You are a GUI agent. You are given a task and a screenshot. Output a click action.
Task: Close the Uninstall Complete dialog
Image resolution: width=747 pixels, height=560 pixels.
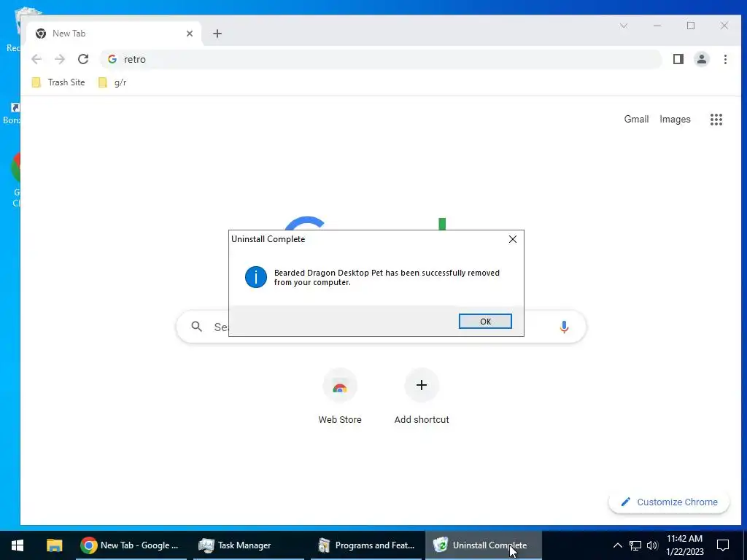tap(513, 239)
